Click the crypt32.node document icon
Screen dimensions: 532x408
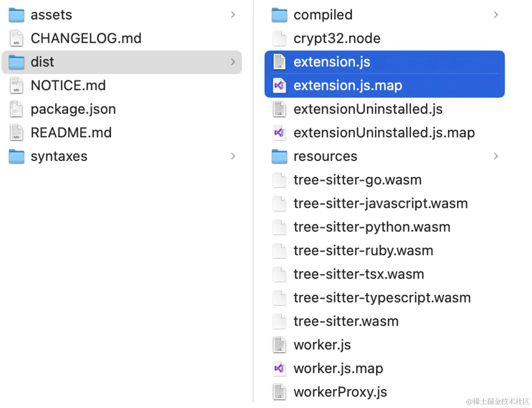279,38
